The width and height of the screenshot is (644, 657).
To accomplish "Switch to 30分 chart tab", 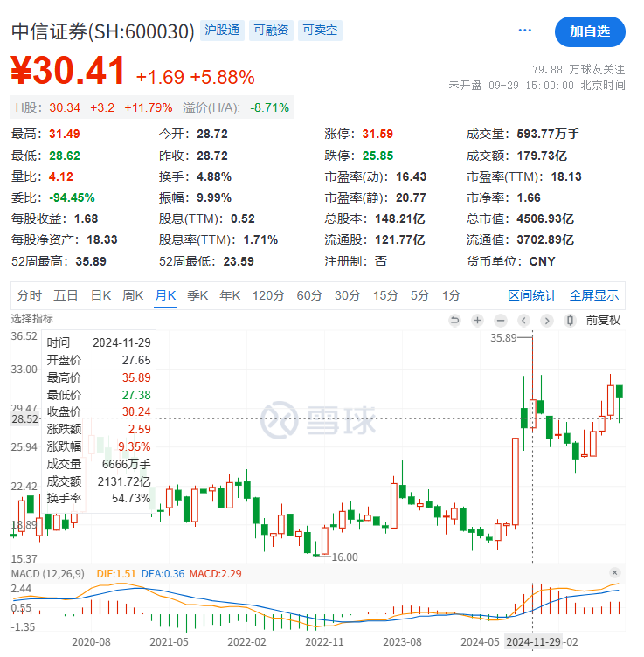I will 348,295.
